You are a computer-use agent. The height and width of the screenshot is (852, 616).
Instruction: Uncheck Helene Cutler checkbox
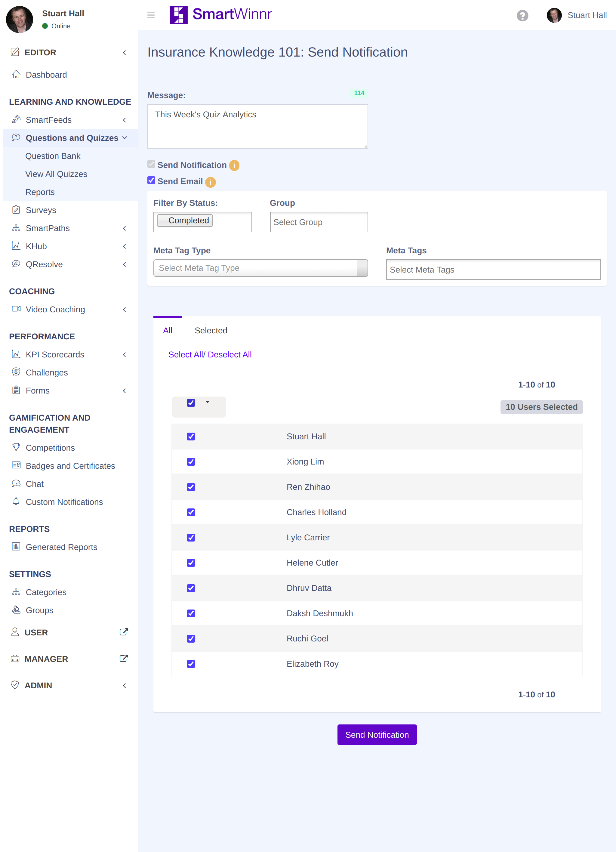point(191,563)
